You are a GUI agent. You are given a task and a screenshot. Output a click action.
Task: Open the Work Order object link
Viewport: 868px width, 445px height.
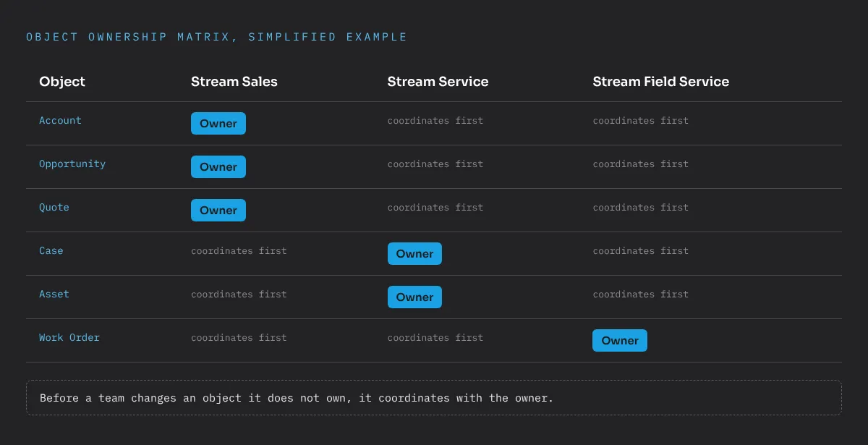[69, 338]
